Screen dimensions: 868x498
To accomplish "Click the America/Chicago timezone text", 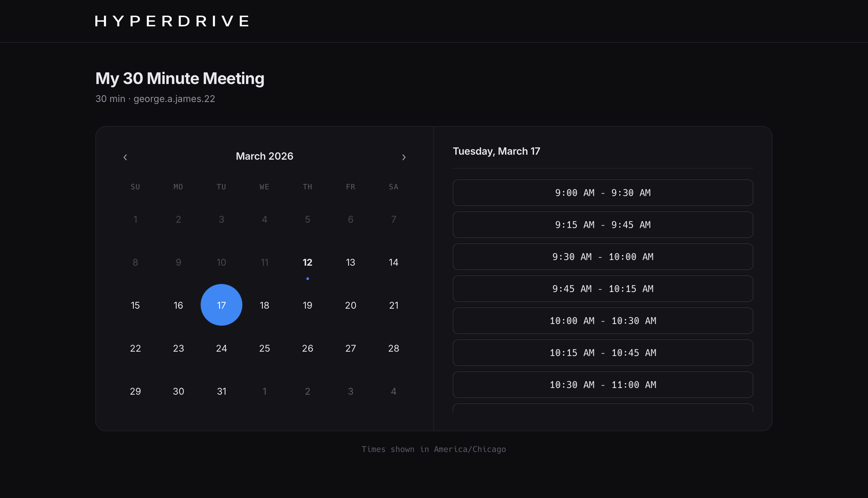I will pyautogui.click(x=470, y=449).
